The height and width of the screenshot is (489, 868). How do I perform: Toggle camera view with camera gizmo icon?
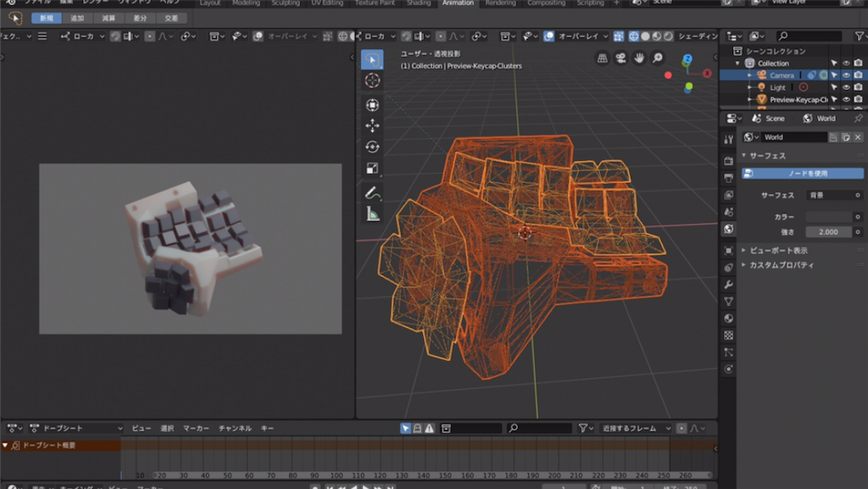(x=620, y=58)
